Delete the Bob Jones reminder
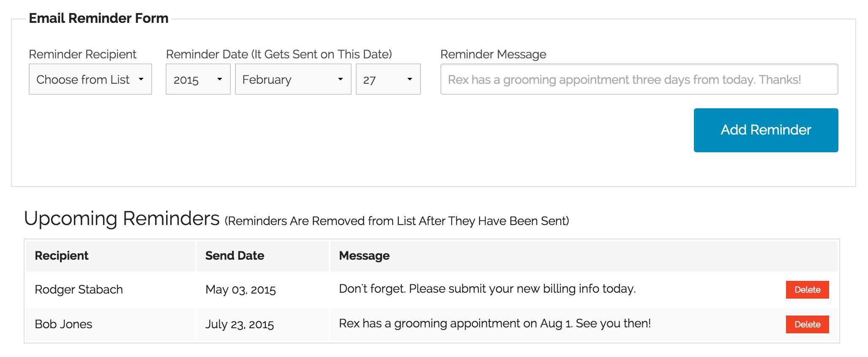The width and height of the screenshot is (868, 357). (807, 324)
